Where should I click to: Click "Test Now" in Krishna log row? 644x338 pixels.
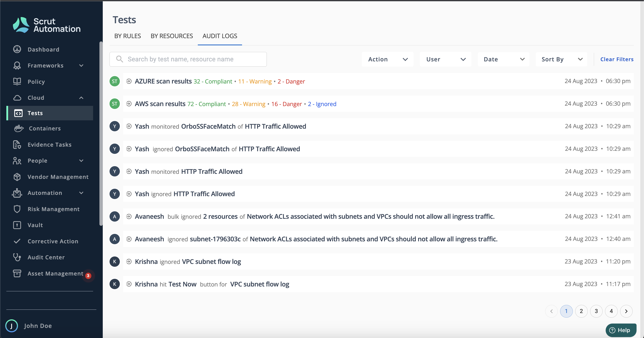click(182, 284)
